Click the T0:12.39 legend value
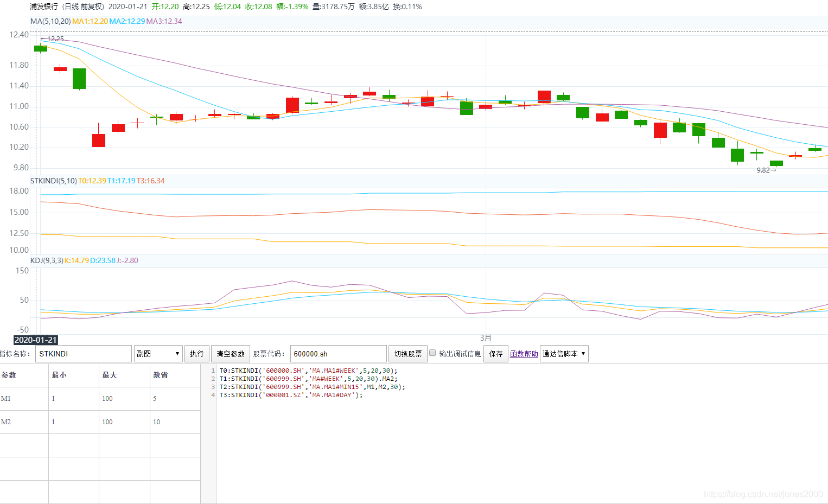This screenshot has height=504, width=828. click(92, 181)
